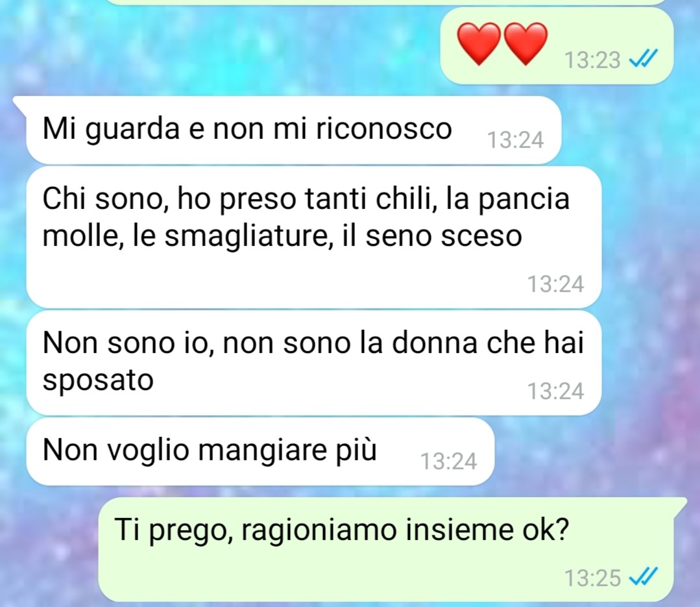Tap the word 'ragioniamo' in the green bubble

319,530
